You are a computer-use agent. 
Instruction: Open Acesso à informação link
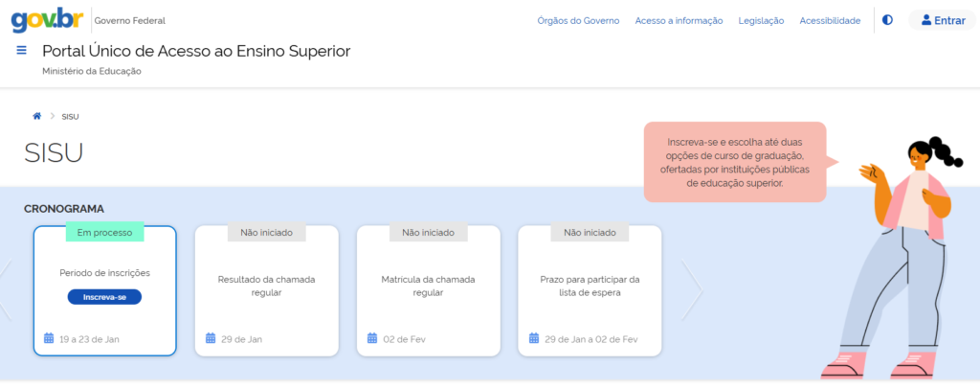pos(679,20)
